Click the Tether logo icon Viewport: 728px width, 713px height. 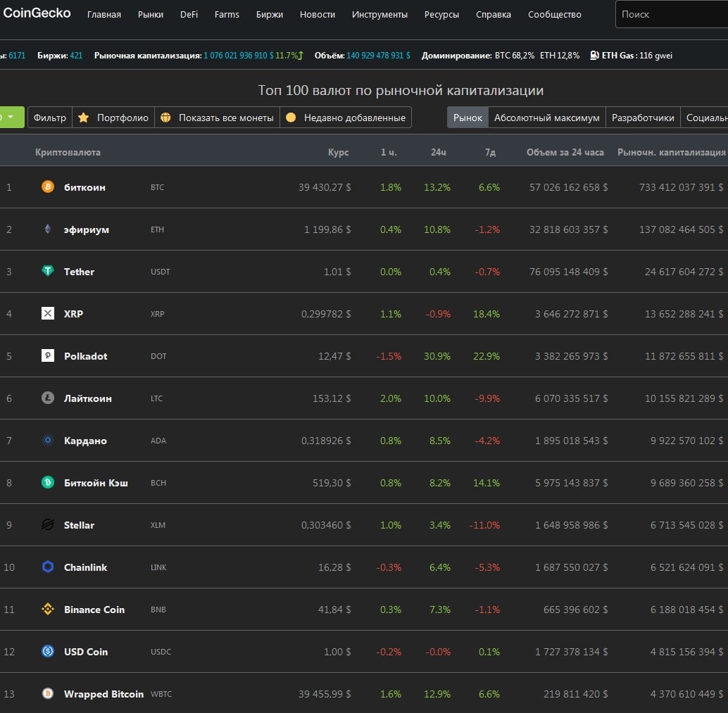48,271
